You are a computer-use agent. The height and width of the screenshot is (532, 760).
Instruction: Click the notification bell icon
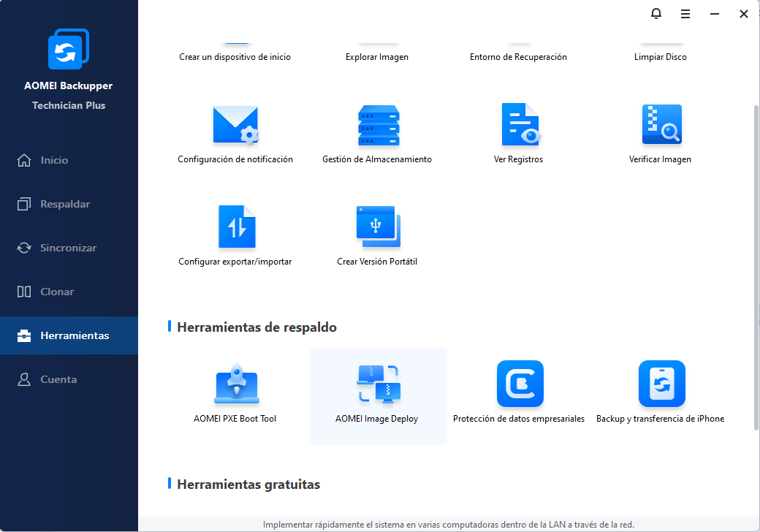[x=655, y=14]
